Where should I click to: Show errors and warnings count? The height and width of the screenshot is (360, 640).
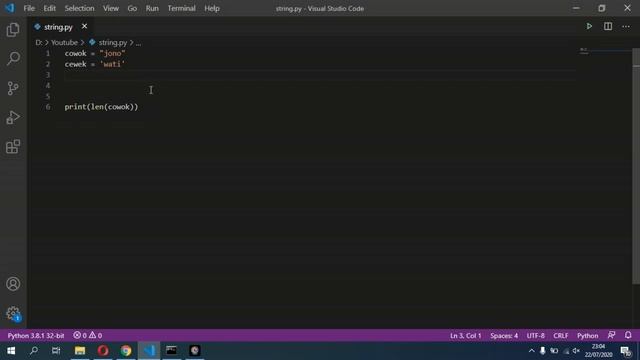pyautogui.click(x=87, y=336)
